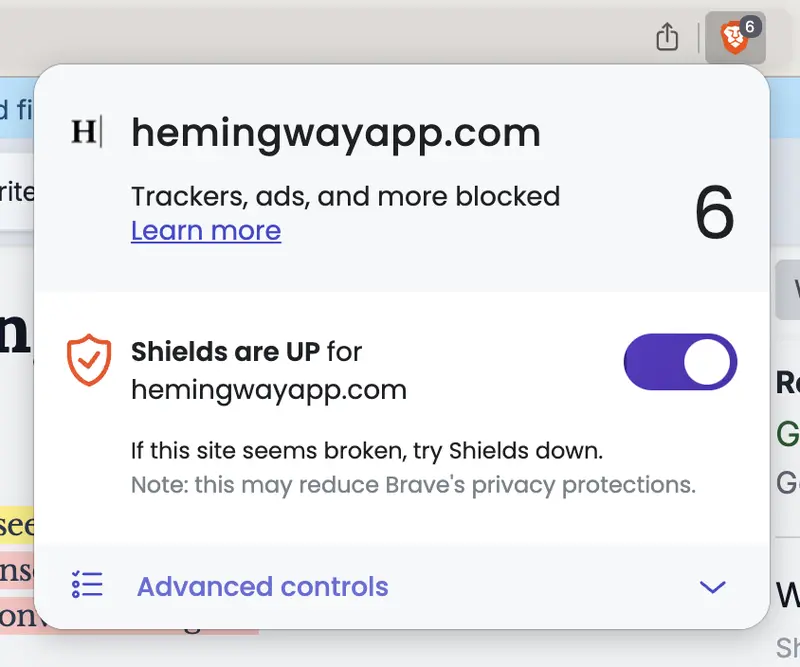Turn off Shields for hemingwayapp.com
800x667 pixels.
pyautogui.click(x=680, y=362)
